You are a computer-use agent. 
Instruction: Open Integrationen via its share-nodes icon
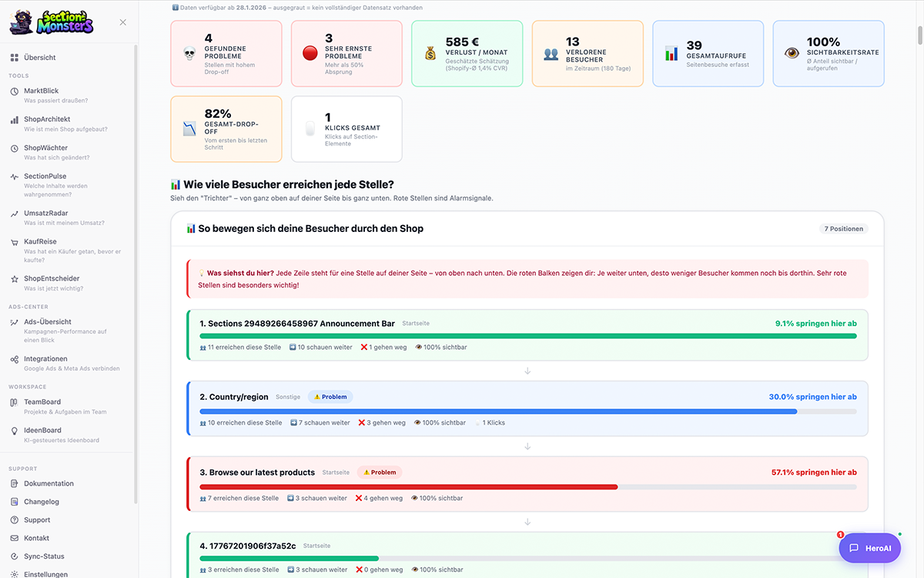click(x=15, y=360)
